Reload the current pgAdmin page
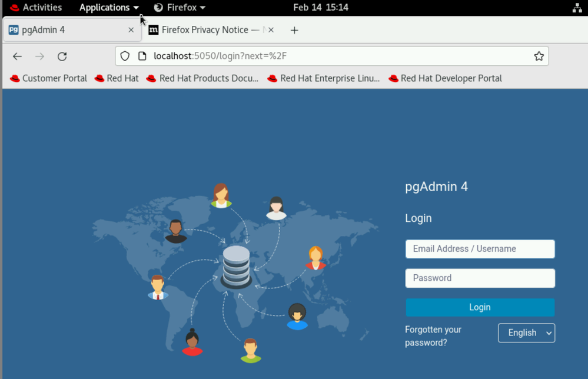 (x=62, y=56)
